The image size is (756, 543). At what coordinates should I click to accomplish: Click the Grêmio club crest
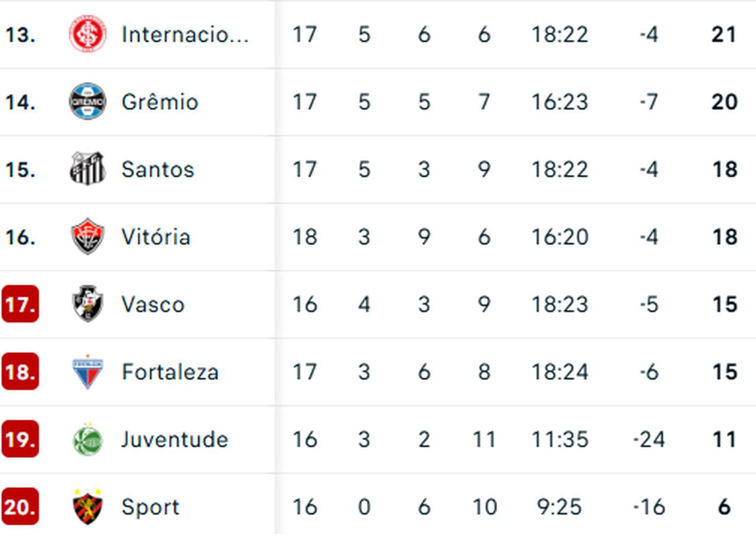(87, 102)
